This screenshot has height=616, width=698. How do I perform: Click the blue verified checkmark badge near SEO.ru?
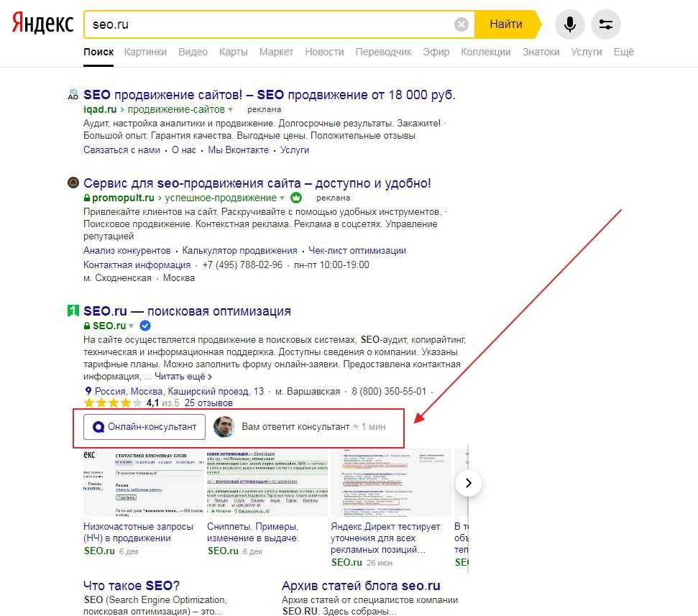point(144,326)
